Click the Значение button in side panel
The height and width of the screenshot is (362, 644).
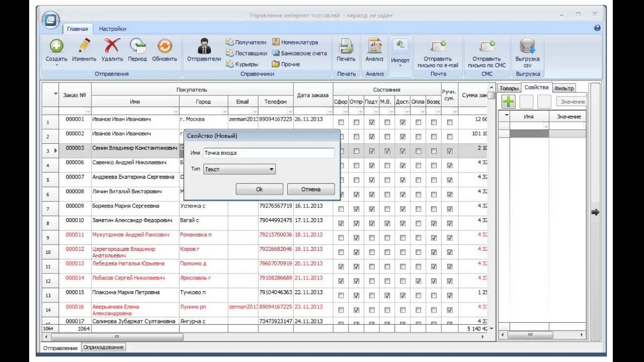(572, 102)
